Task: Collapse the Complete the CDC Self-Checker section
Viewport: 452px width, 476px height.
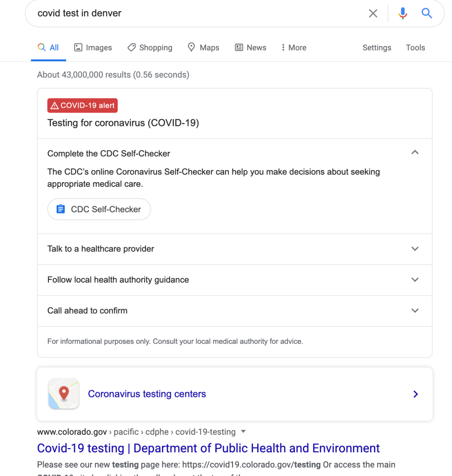Action: [415, 153]
